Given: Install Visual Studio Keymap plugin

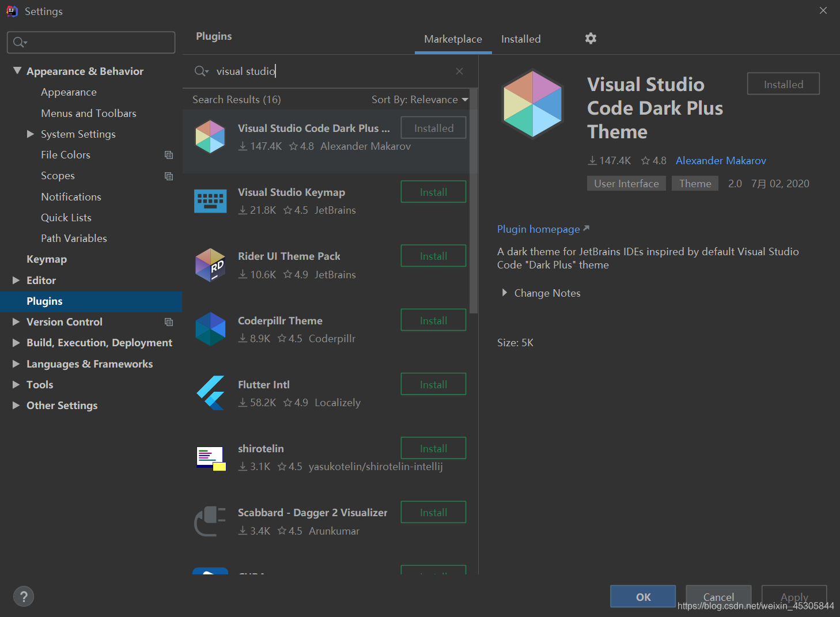Looking at the screenshot, I should [x=433, y=192].
